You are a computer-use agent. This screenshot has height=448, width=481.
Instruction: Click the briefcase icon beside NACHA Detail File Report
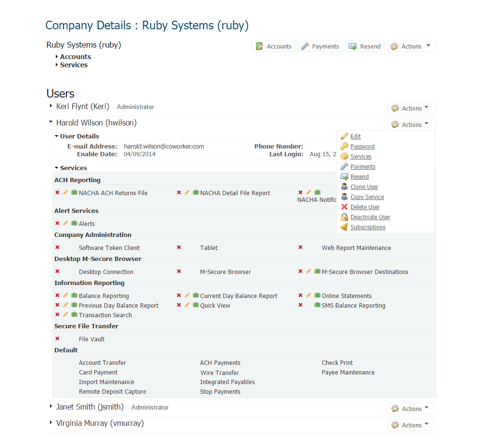(196, 193)
